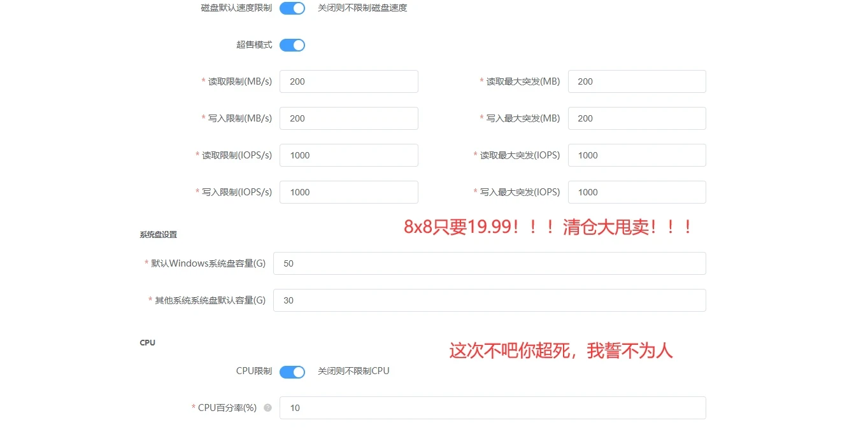Click the 写入限制(IOPS/s) input field

(348, 192)
